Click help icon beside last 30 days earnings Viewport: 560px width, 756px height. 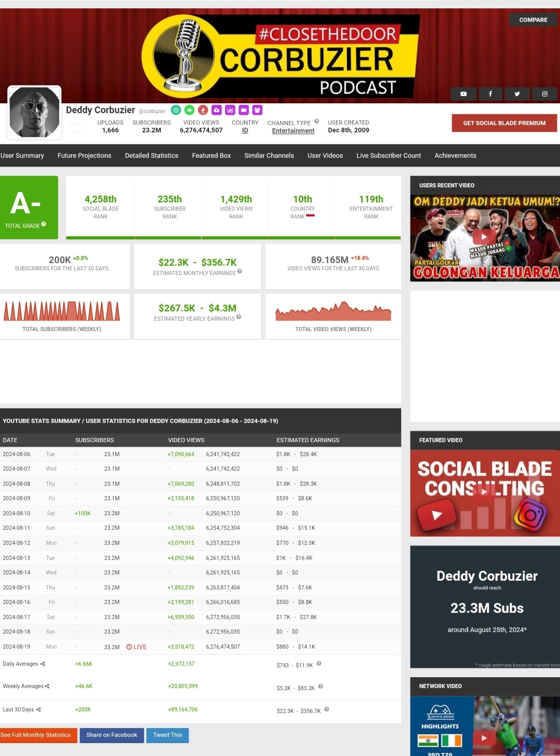click(x=327, y=709)
